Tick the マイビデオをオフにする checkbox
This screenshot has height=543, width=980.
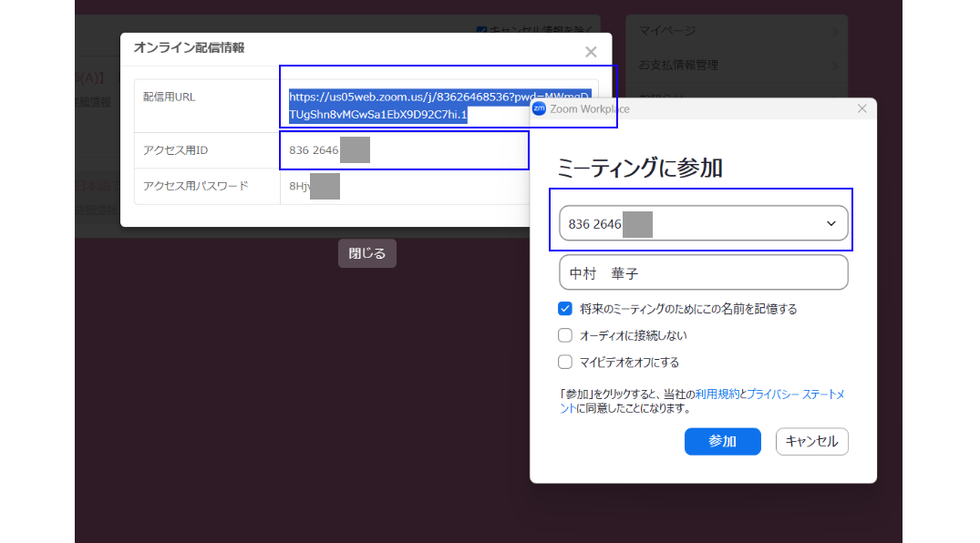pyautogui.click(x=565, y=362)
